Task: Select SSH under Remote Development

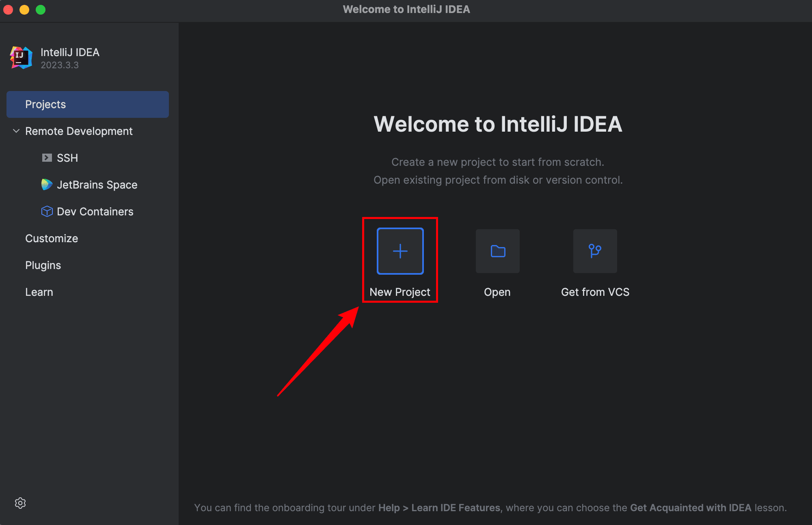Action: [67, 158]
